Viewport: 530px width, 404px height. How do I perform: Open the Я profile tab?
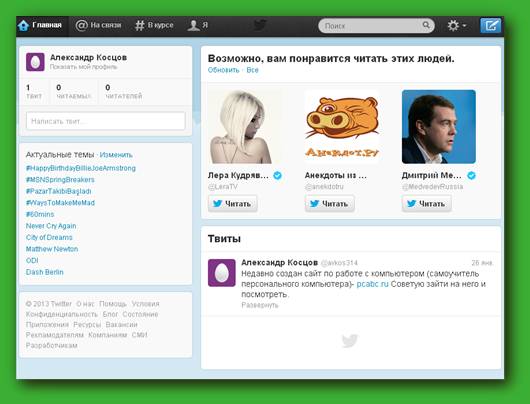point(198,25)
